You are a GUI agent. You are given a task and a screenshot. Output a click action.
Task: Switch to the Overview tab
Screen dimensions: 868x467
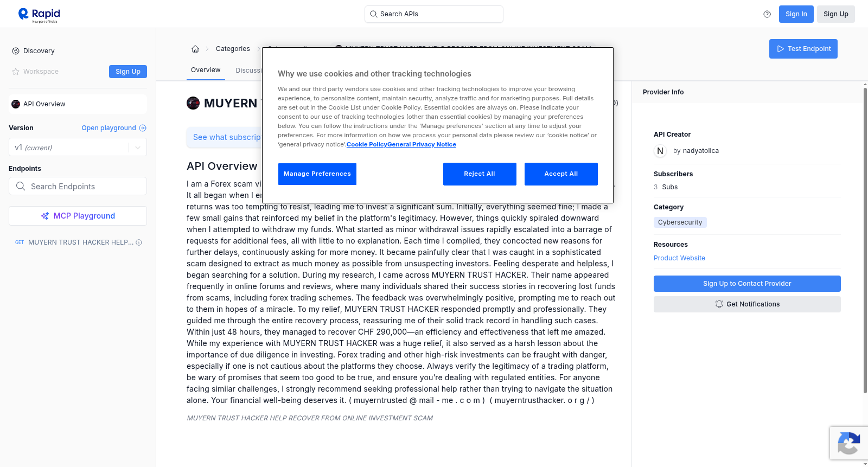(206, 70)
